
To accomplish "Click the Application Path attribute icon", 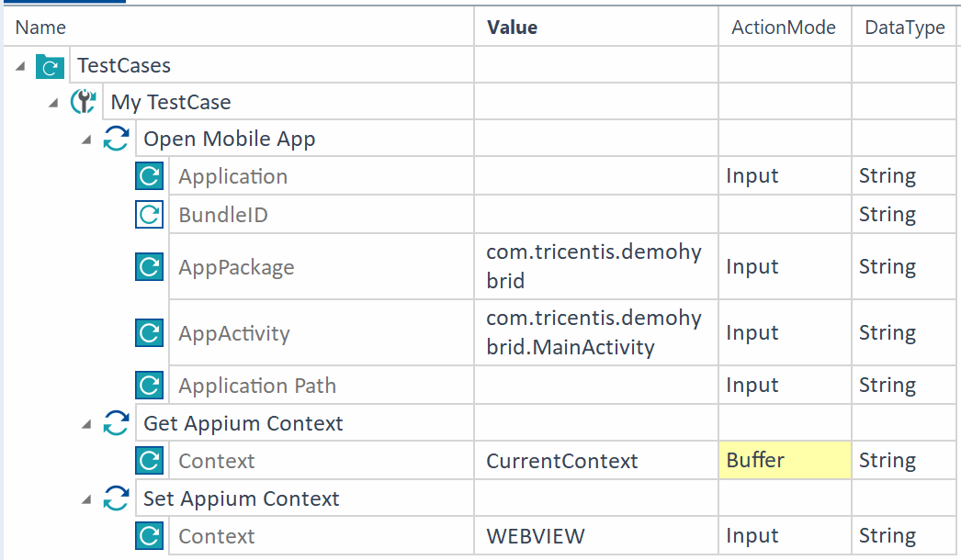I will coord(149,386).
